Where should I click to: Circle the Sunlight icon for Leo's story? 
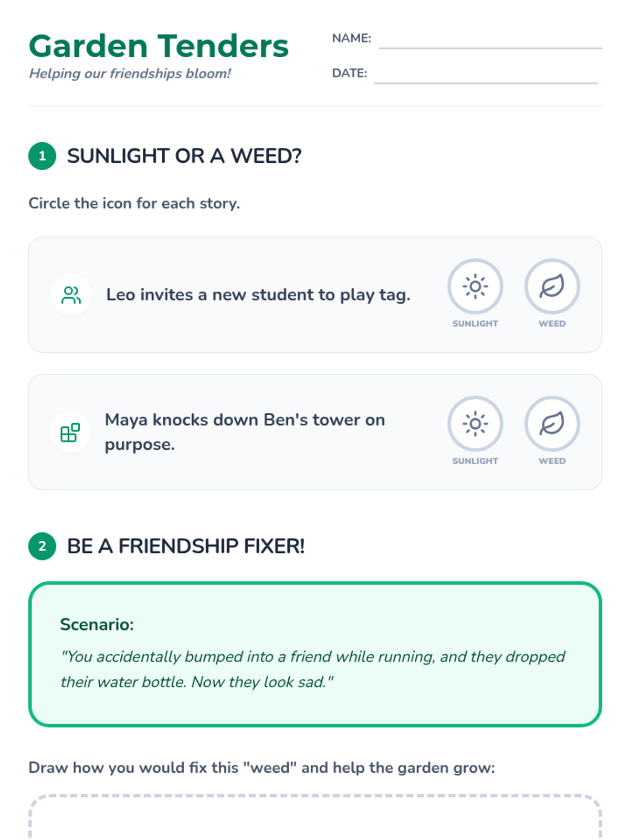pos(475,287)
